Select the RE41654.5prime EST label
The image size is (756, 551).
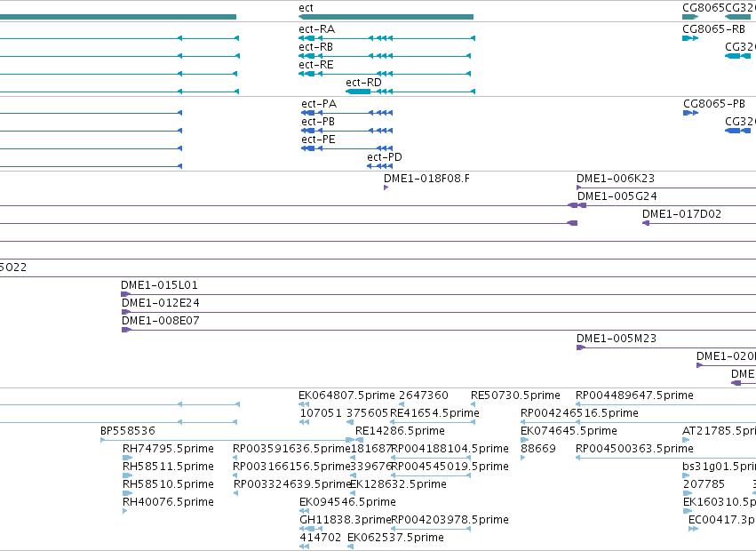tap(434, 414)
